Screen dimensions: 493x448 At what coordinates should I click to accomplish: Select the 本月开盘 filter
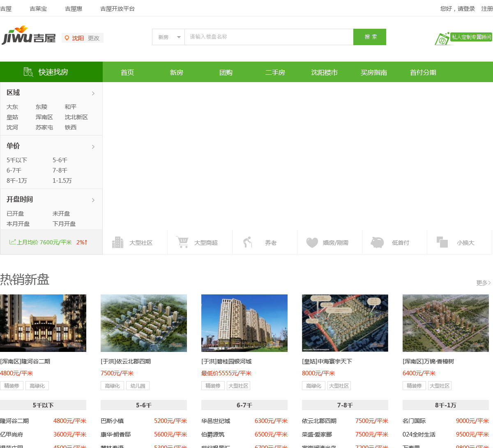18,224
